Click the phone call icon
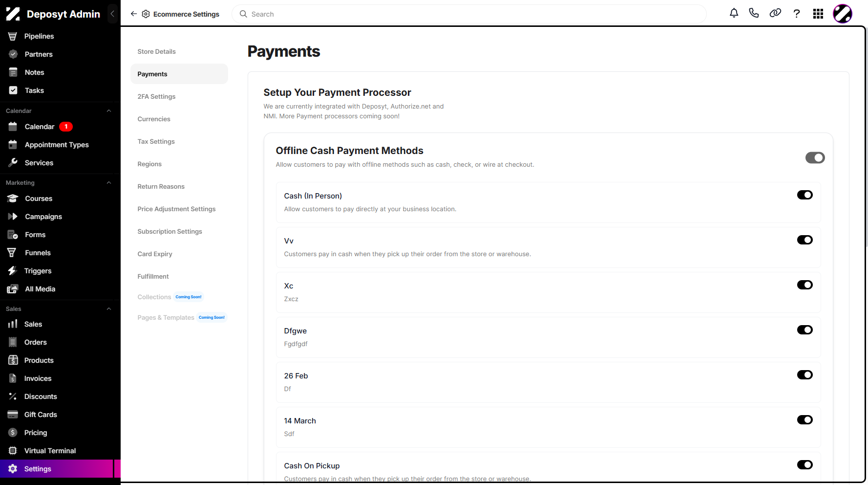The image size is (868, 485). (x=754, y=14)
